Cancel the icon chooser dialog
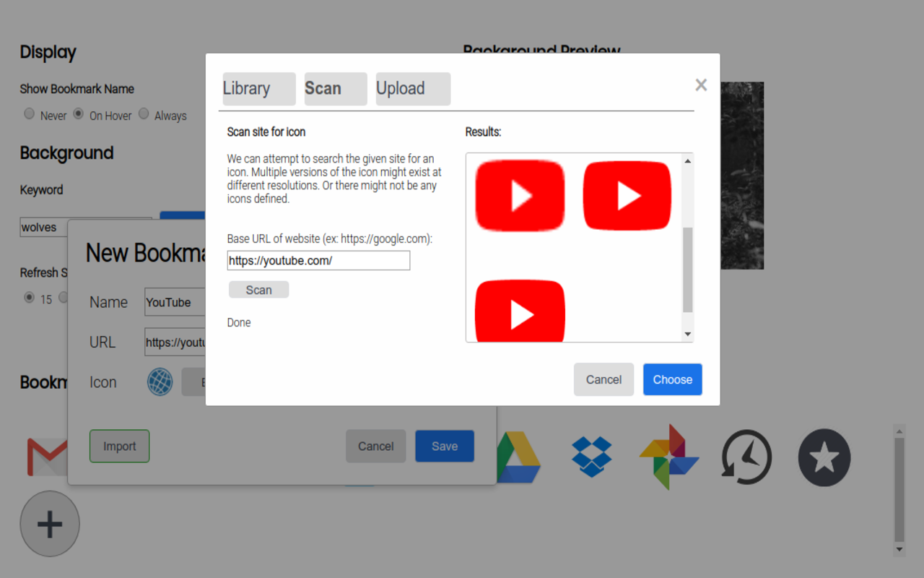 603,379
